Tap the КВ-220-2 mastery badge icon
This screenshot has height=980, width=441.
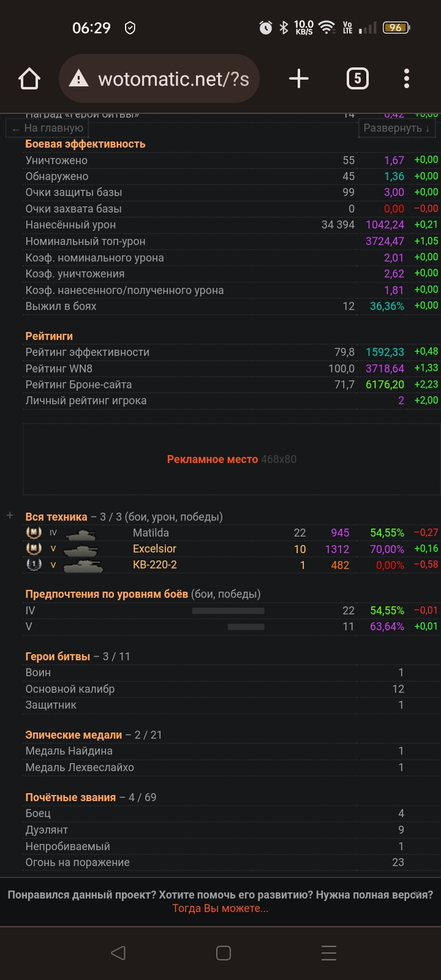point(34,565)
